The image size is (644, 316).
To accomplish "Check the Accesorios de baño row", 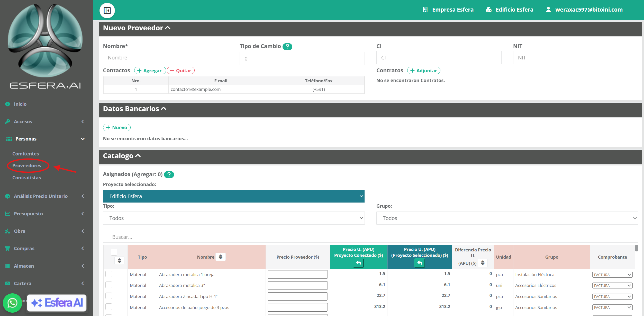I will (x=109, y=307).
